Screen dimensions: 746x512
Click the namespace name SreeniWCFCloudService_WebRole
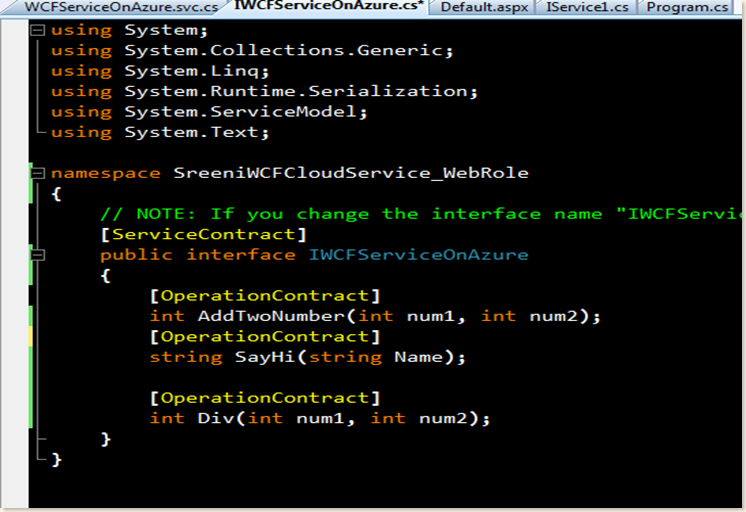(351, 173)
